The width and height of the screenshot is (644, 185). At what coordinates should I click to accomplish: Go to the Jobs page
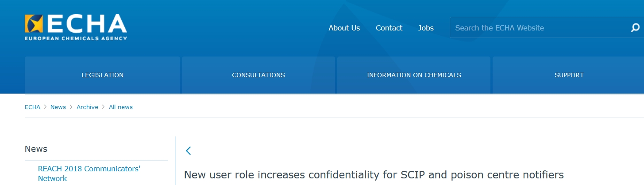pos(426,28)
